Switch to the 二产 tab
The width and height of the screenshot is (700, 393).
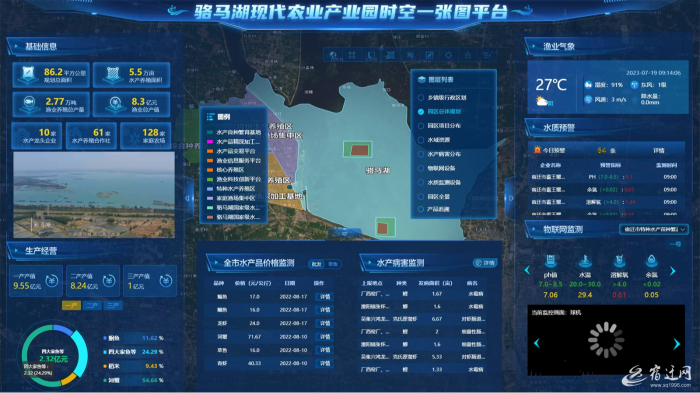pyautogui.click(x=92, y=305)
